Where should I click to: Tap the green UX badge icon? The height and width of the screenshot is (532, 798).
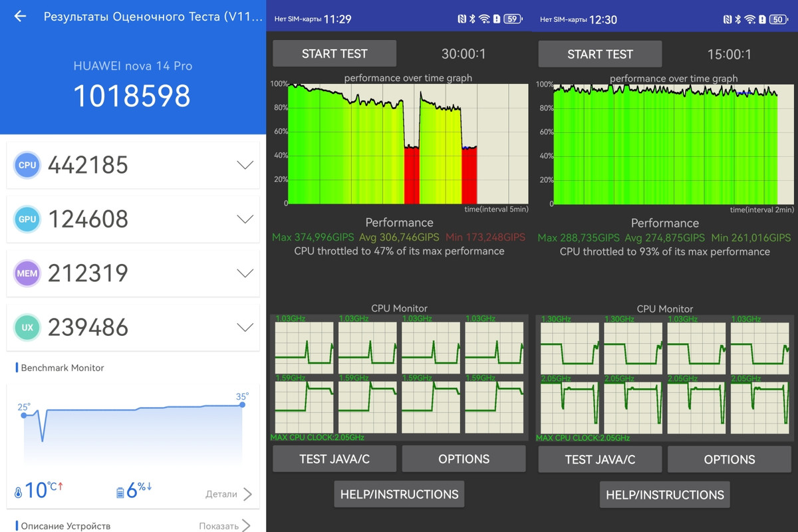pyautogui.click(x=27, y=327)
